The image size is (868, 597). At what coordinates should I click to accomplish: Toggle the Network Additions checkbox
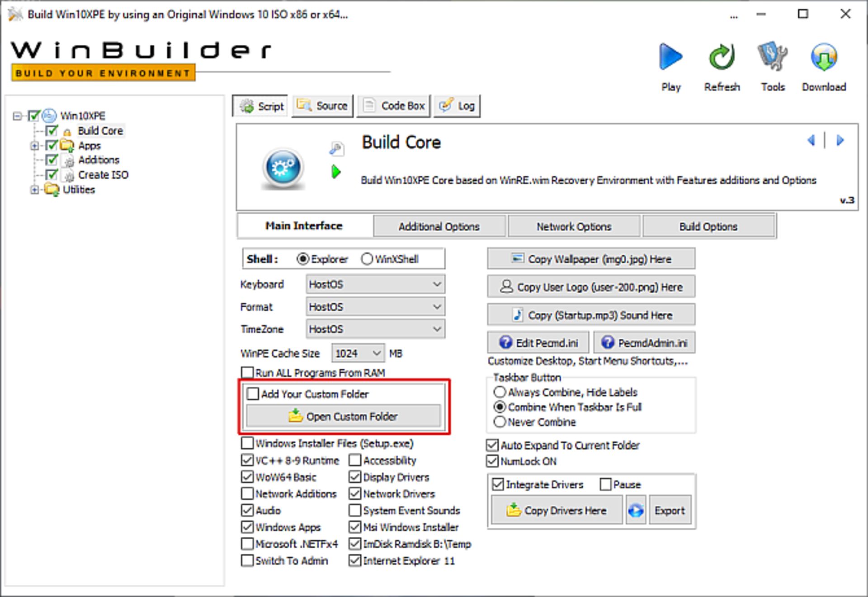[247, 494]
